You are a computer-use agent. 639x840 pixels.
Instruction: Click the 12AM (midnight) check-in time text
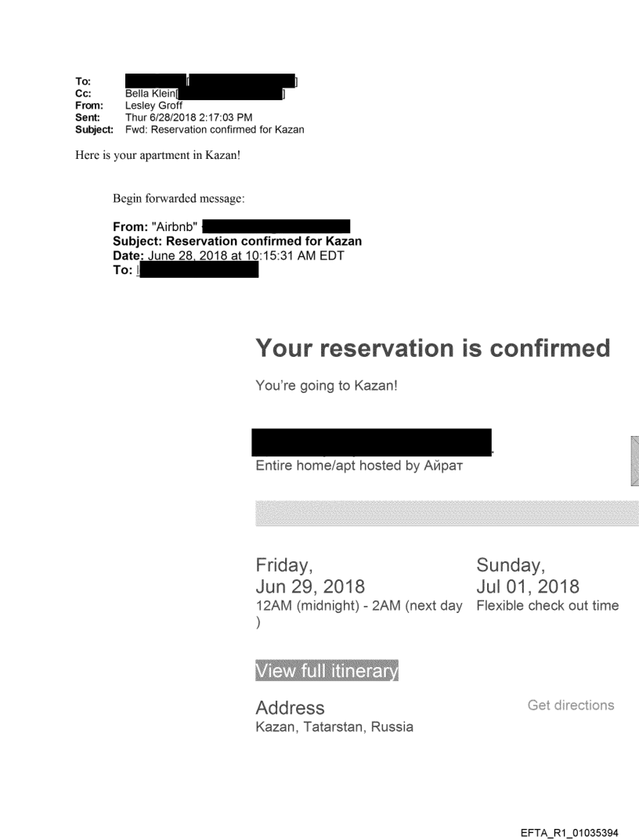(358, 606)
